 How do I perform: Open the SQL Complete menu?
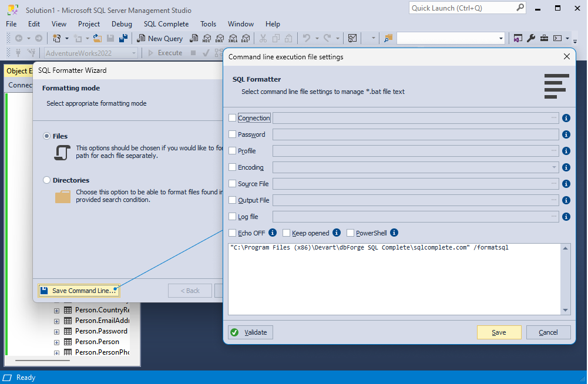tap(166, 24)
